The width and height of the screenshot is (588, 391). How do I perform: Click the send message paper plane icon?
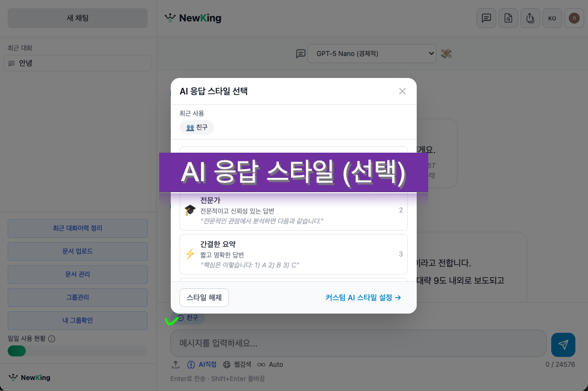[x=563, y=345]
